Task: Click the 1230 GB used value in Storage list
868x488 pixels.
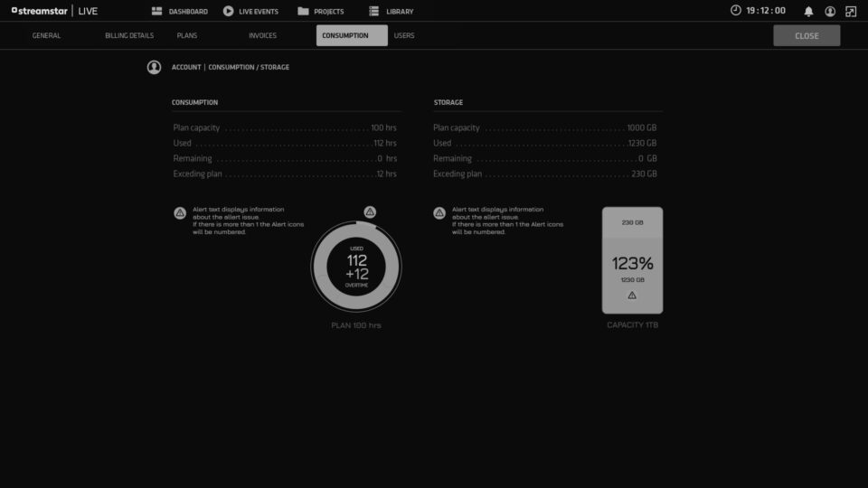Action: [x=642, y=144]
